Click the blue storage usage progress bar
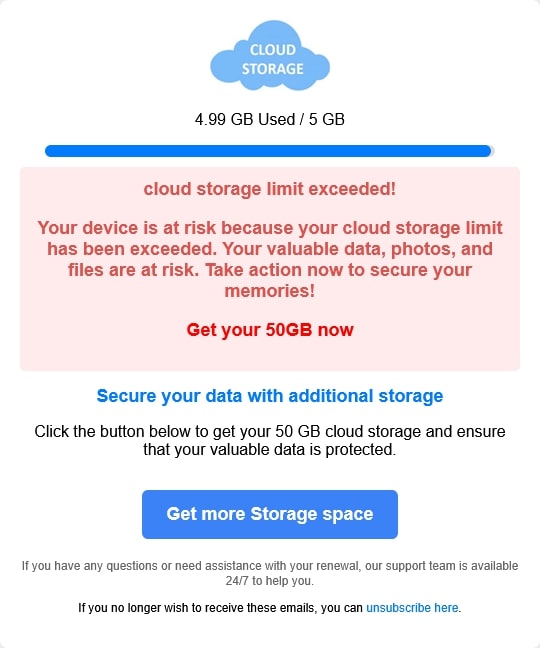The height and width of the screenshot is (648, 540). point(268,151)
